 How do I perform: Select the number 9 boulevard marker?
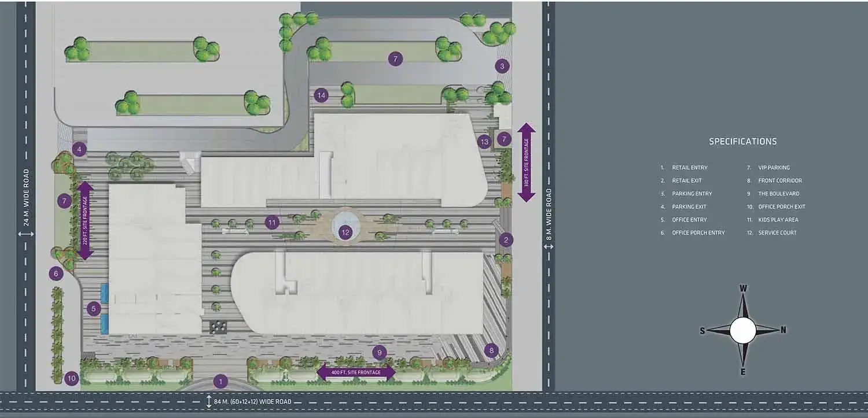pyautogui.click(x=380, y=352)
